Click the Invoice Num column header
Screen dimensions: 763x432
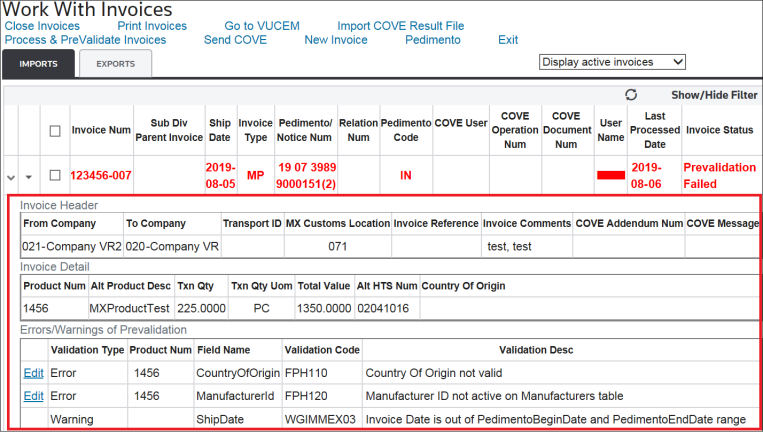pyautogui.click(x=101, y=130)
